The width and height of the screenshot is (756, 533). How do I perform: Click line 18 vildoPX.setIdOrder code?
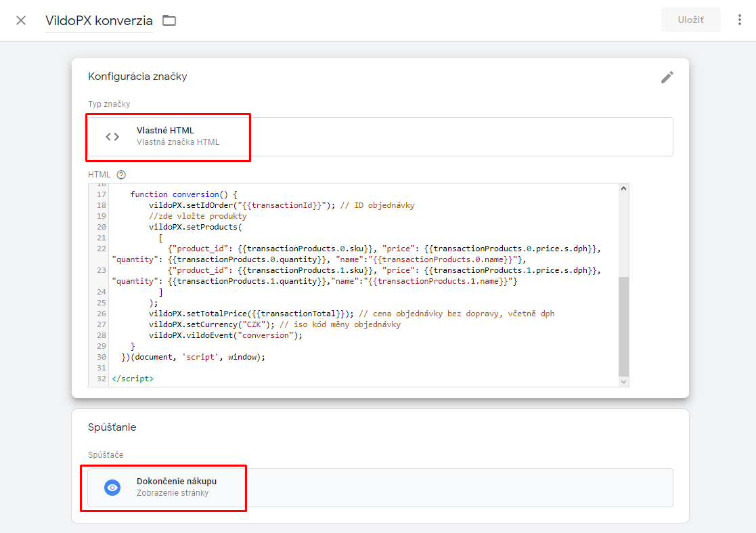(282, 205)
